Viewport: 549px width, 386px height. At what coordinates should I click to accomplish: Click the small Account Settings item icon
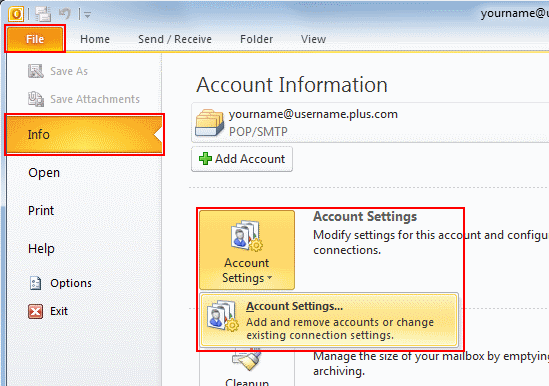tap(223, 315)
